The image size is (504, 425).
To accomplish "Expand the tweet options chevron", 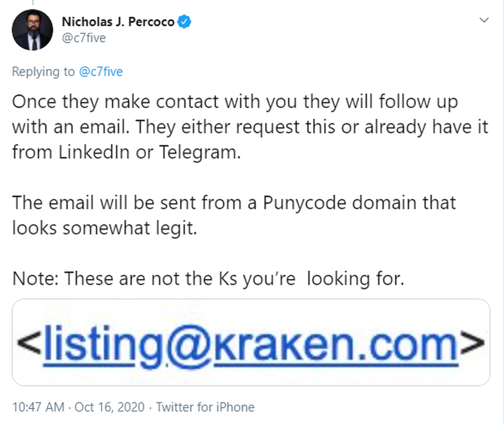I will (484, 20).
